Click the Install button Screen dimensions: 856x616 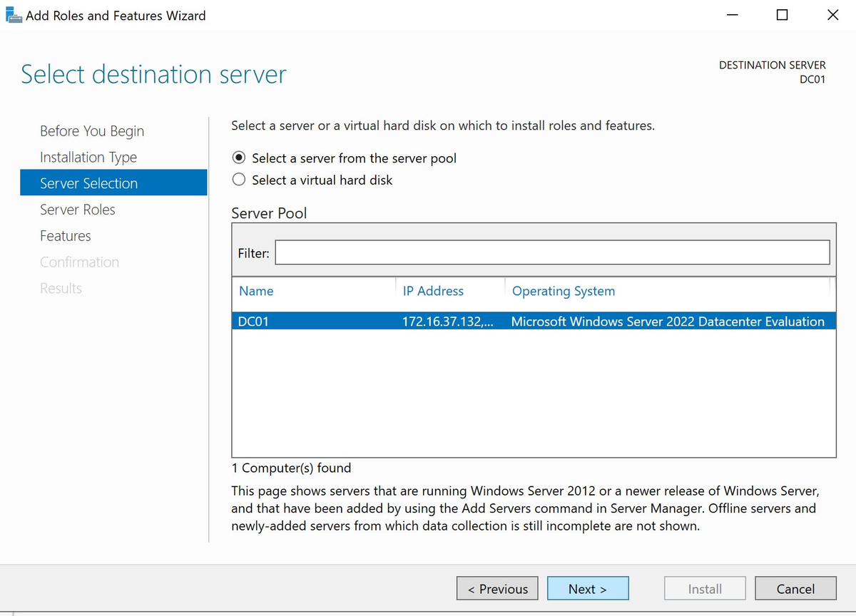[705, 588]
